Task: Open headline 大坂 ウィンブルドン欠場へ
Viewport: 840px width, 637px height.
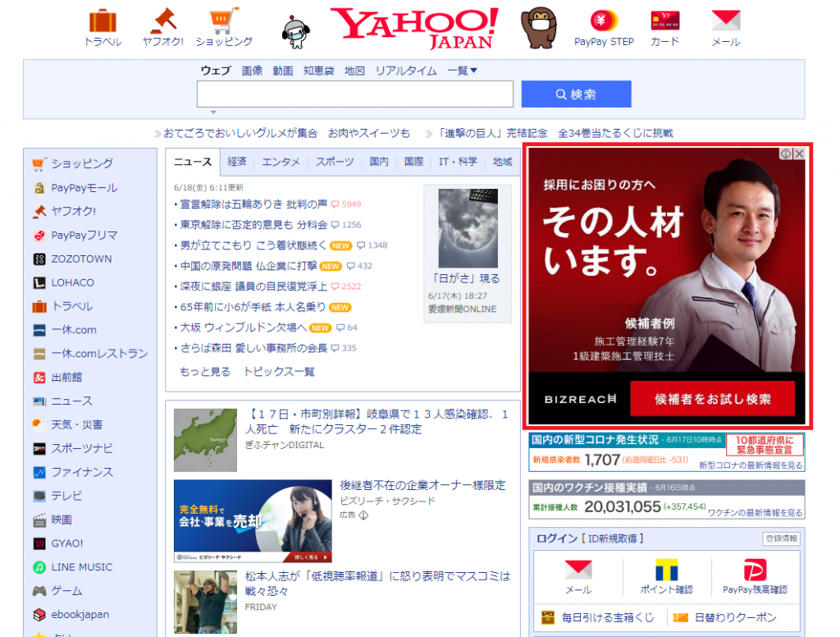Action: [243, 328]
